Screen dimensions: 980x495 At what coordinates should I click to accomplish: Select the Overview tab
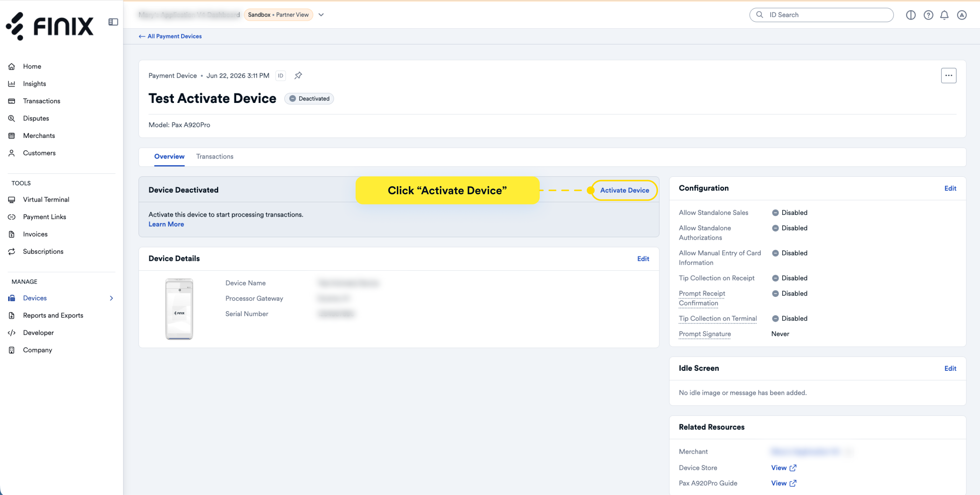(x=169, y=156)
